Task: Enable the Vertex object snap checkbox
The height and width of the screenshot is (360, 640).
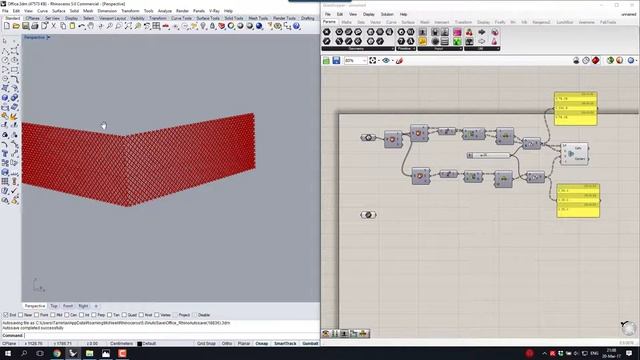Action: pos(157,315)
